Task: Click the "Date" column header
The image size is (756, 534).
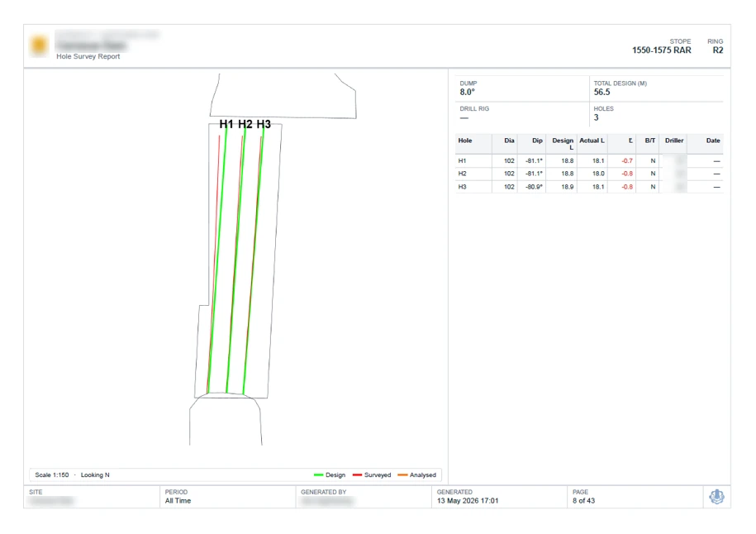Action: click(x=713, y=141)
